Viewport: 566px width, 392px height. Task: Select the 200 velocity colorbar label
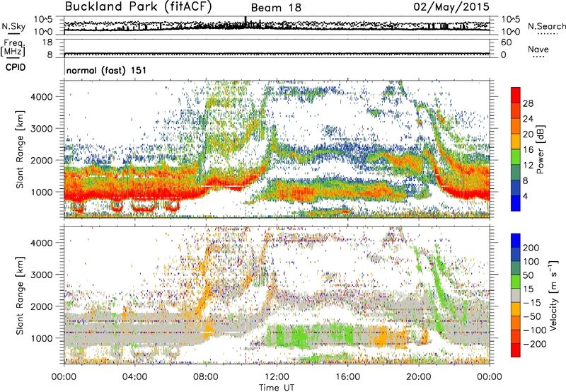click(531, 248)
